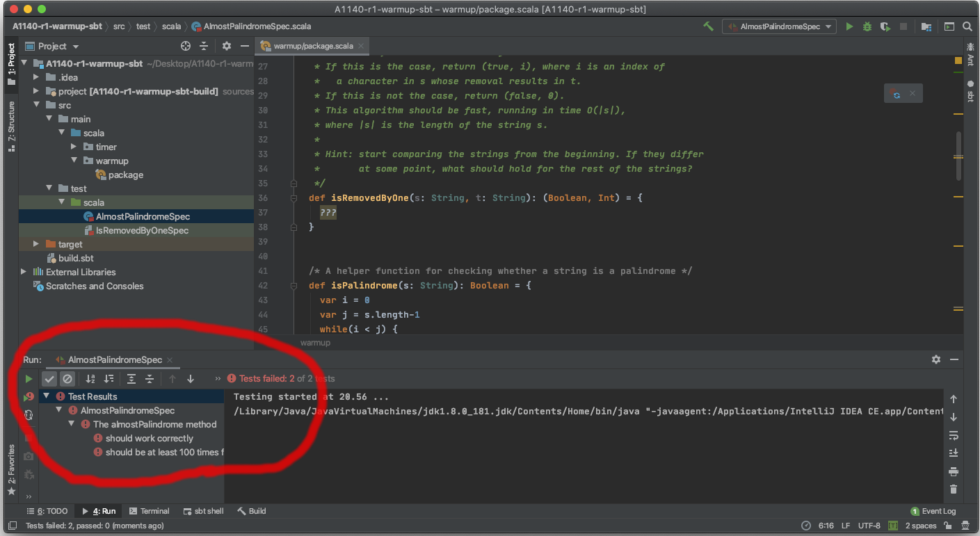Run with Coverage from the top toolbar
The height and width of the screenshot is (536, 980).
(x=885, y=26)
